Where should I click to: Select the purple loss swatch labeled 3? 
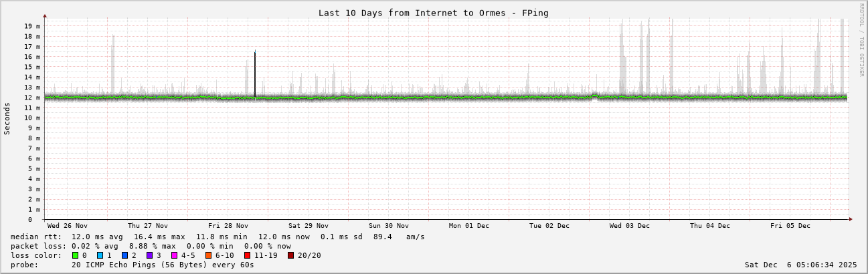coord(149,255)
